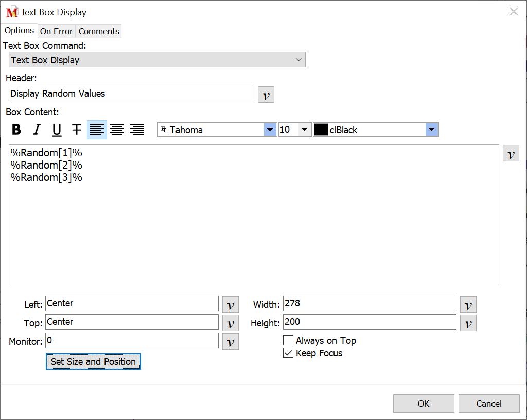Switch to the On Error tab
The width and height of the screenshot is (527, 420).
56,31
